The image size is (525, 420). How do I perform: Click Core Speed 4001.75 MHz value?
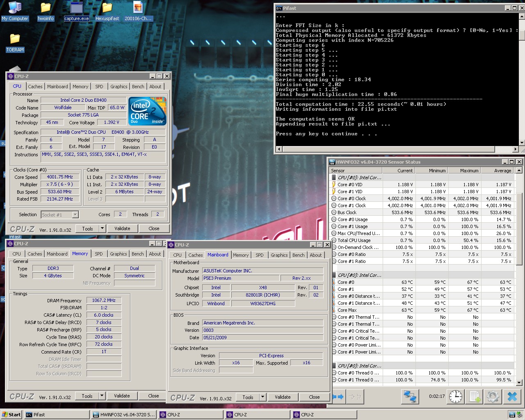[59, 177]
